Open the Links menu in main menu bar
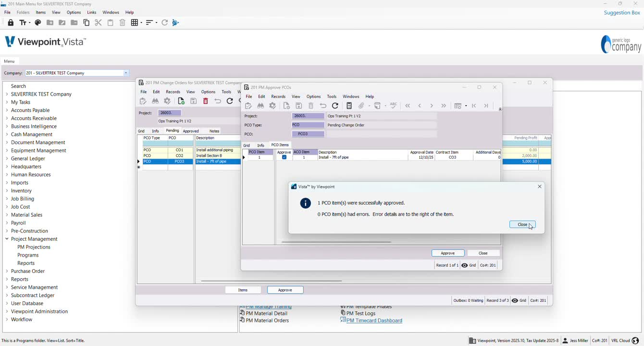Viewport: 644px width, 346px height. [92, 12]
